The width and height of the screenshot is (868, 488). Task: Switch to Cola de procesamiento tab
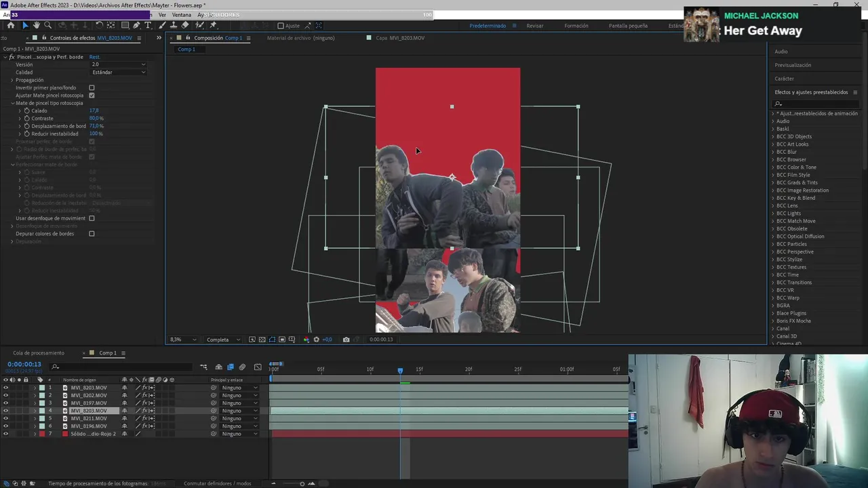39,353
